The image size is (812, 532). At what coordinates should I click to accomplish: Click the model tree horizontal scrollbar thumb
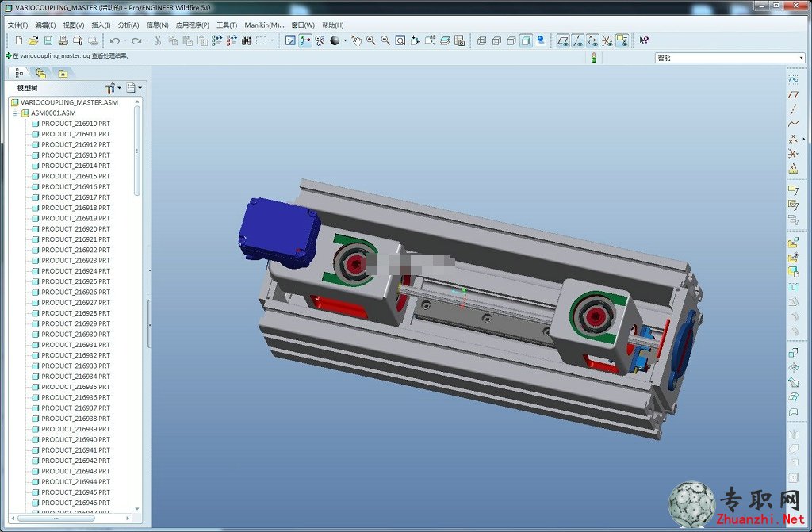(56, 518)
